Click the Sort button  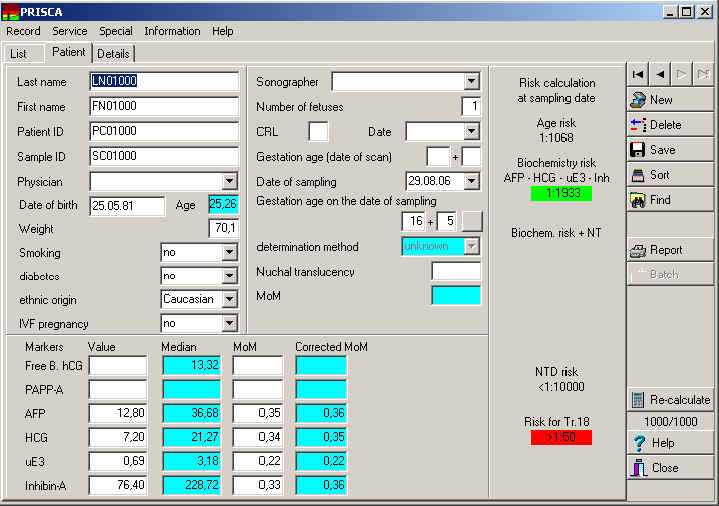coord(670,175)
